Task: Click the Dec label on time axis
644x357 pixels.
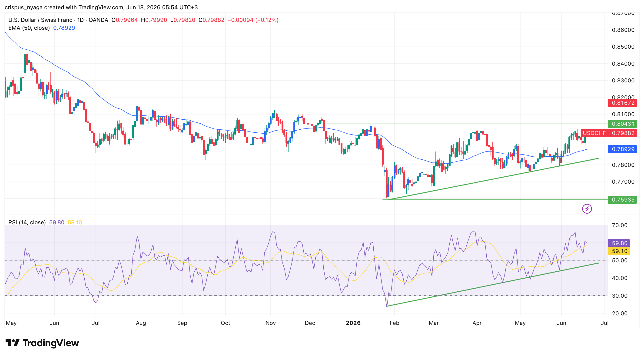Action: tap(310, 323)
